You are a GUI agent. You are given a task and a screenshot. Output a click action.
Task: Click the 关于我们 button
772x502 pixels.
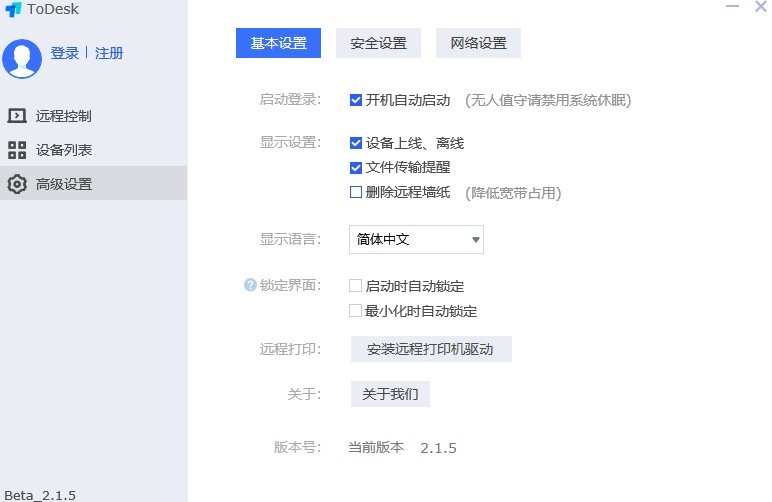[x=390, y=394]
